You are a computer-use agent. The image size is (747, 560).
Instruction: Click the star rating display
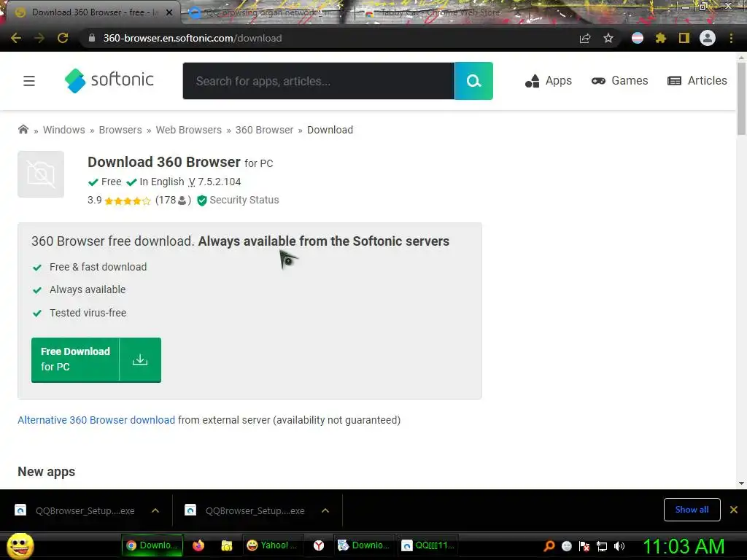(x=127, y=201)
